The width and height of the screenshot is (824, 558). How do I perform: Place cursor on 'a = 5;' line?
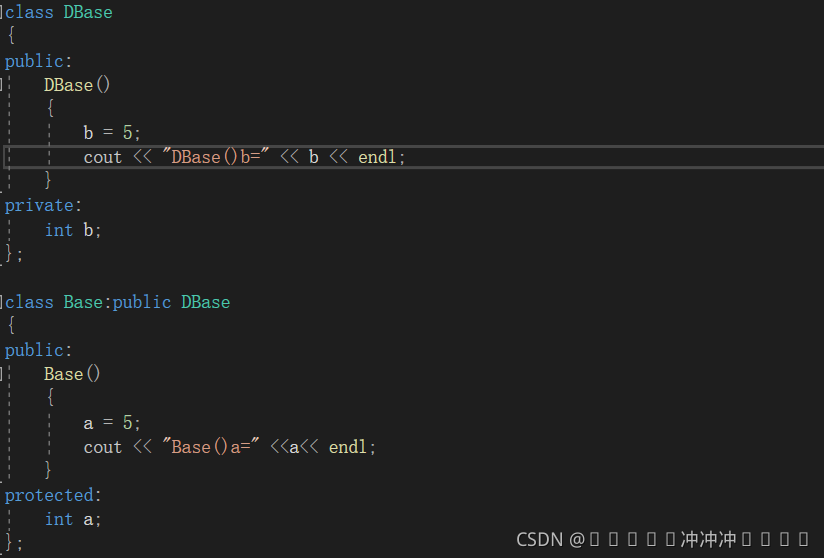coord(112,423)
